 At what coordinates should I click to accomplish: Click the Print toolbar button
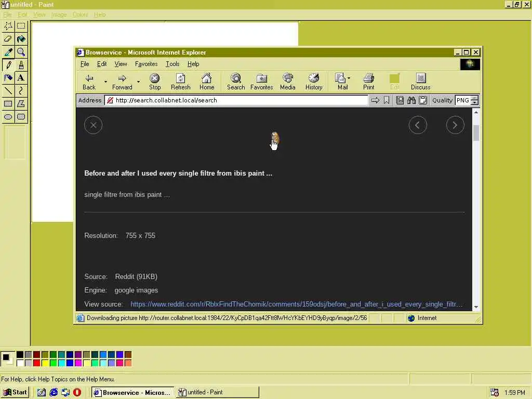368,82
